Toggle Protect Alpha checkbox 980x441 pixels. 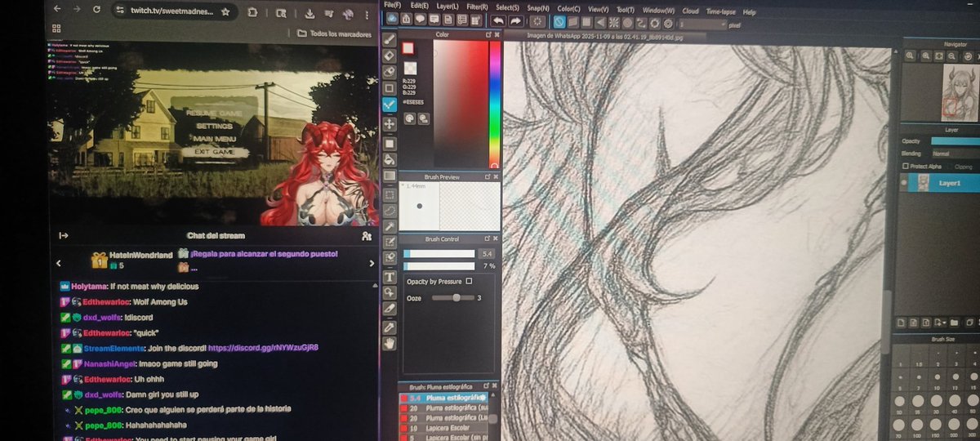click(906, 166)
